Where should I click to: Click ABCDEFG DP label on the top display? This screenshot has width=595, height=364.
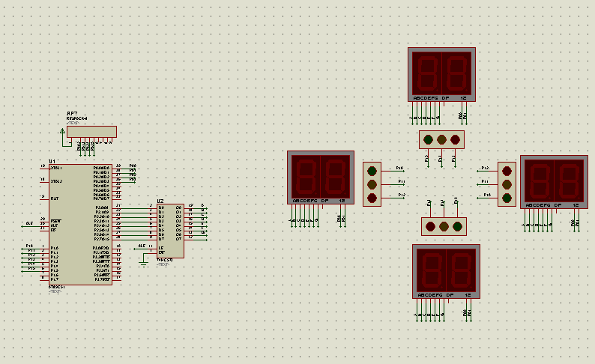pos(431,98)
